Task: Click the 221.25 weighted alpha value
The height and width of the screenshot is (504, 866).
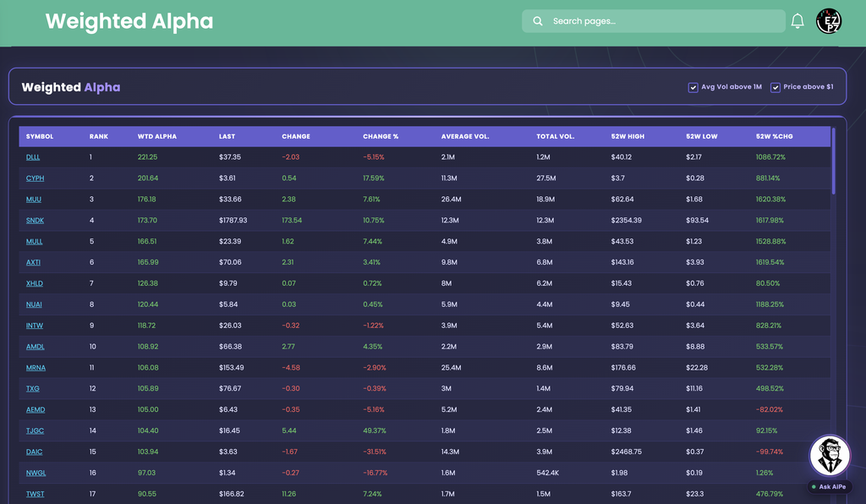Action: coord(147,157)
